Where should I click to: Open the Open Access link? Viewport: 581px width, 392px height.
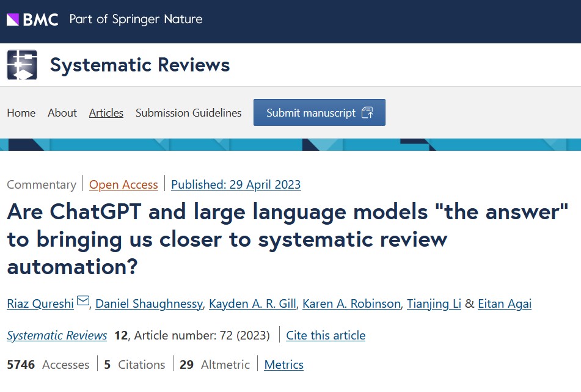pos(123,184)
